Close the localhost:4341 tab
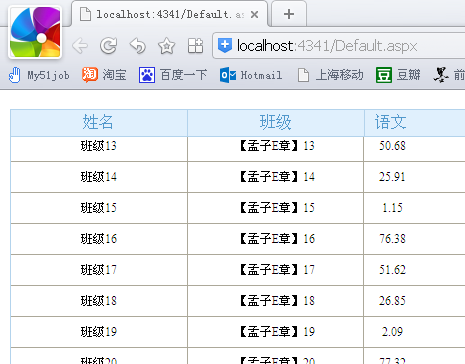The image size is (465, 364). [x=254, y=14]
